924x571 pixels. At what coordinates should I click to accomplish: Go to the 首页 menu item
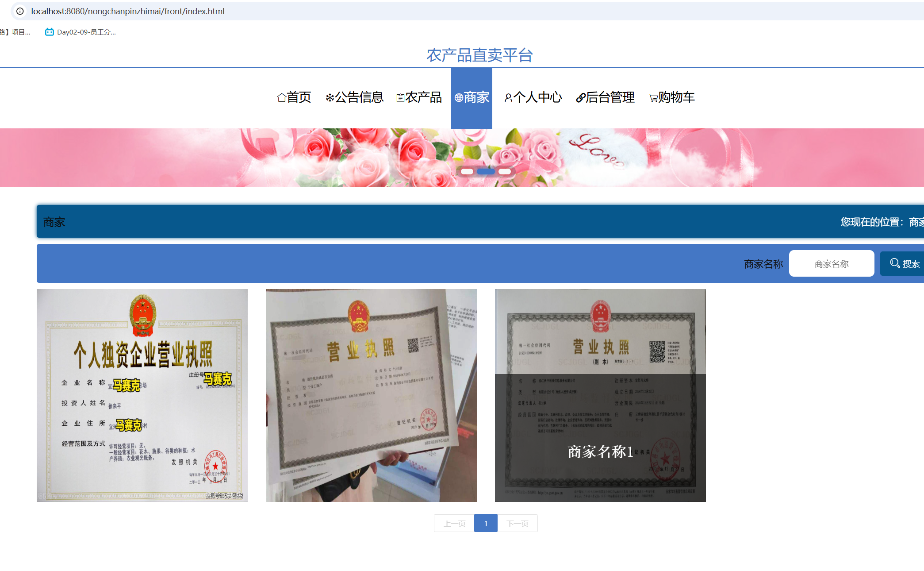pyautogui.click(x=294, y=97)
